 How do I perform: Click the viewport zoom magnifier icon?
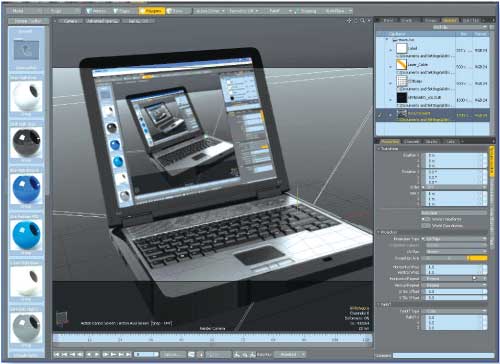[x=362, y=21]
